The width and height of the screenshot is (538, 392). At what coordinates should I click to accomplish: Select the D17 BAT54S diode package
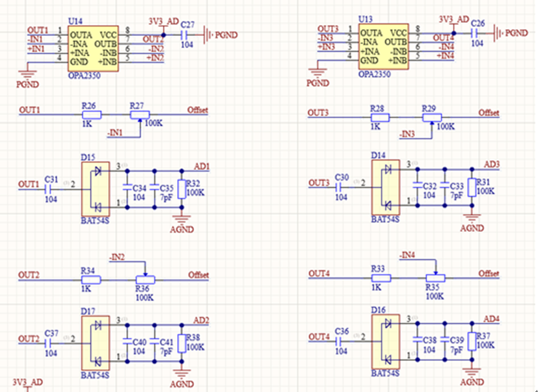pyautogui.click(x=95, y=343)
